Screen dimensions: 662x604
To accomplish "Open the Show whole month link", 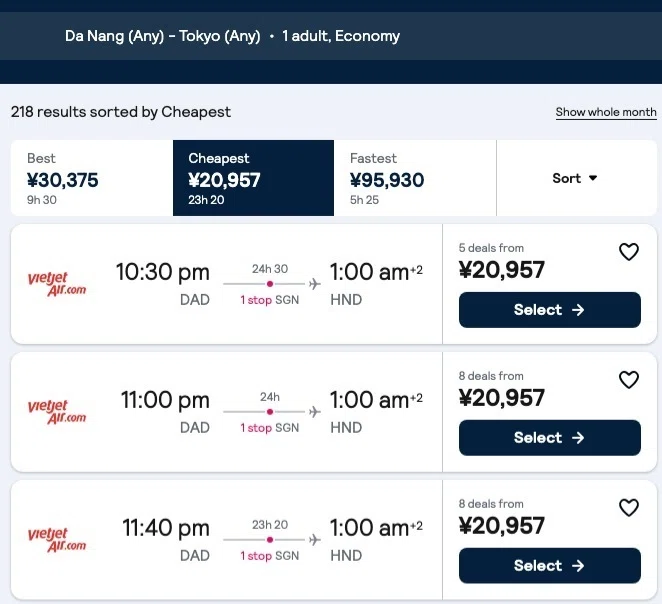I will [606, 112].
